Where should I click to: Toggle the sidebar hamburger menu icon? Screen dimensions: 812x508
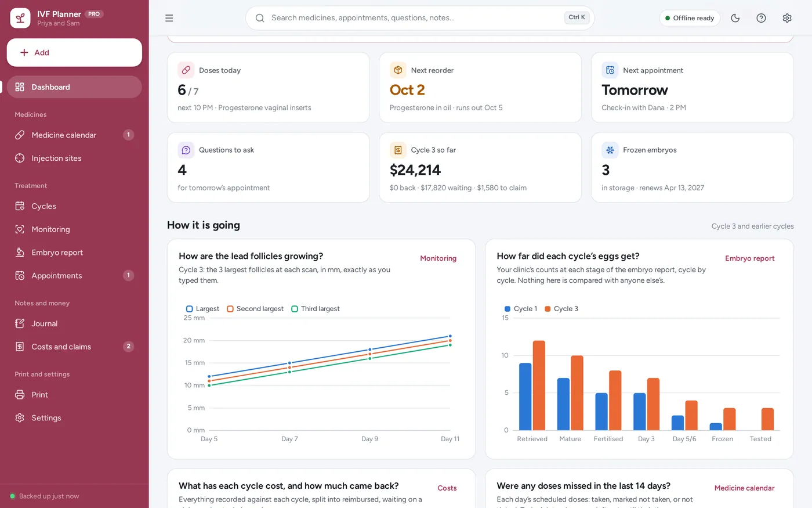169,18
